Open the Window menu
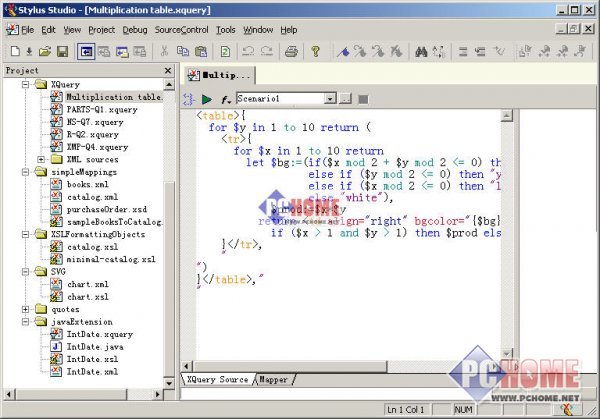Viewport: 600px width, 419px height. point(258,30)
